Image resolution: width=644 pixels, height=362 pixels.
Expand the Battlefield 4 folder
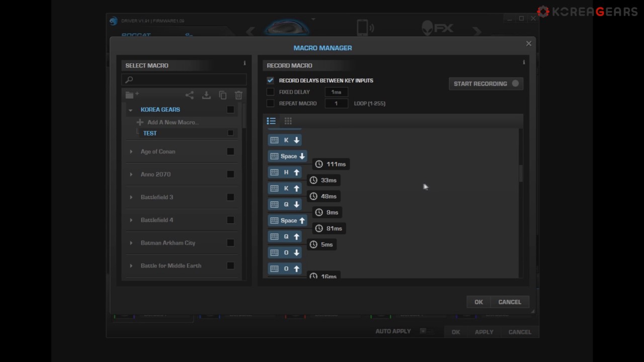(131, 220)
